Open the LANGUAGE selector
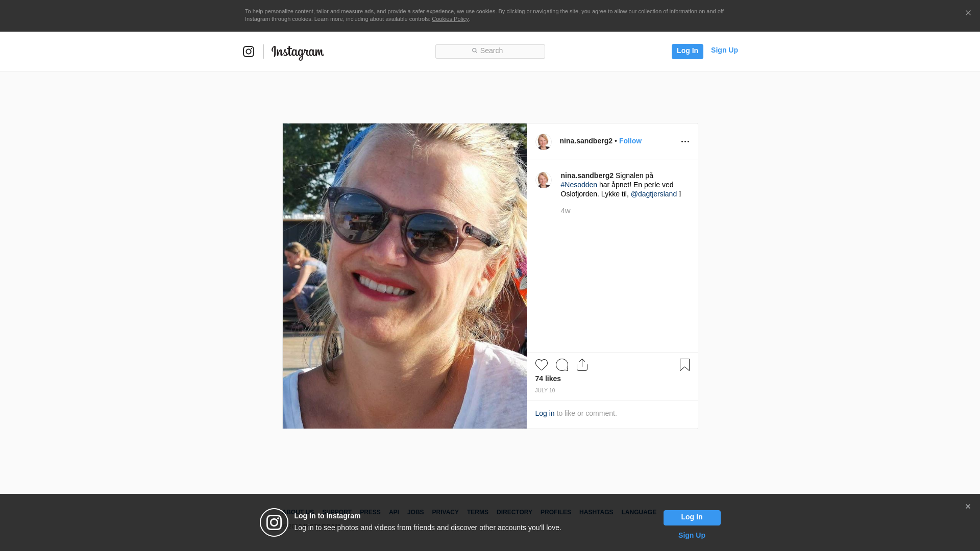This screenshot has height=551, width=980. (x=639, y=512)
